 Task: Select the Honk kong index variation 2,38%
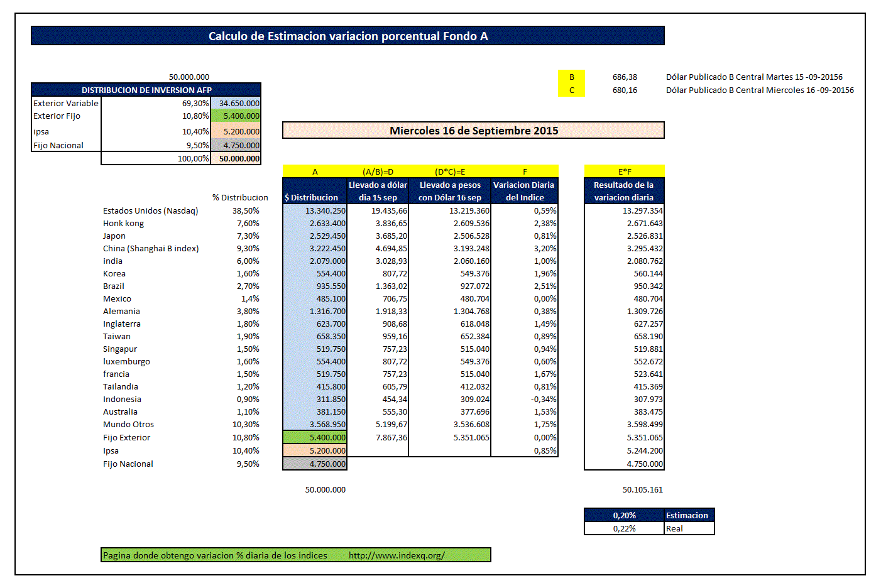tap(545, 224)
